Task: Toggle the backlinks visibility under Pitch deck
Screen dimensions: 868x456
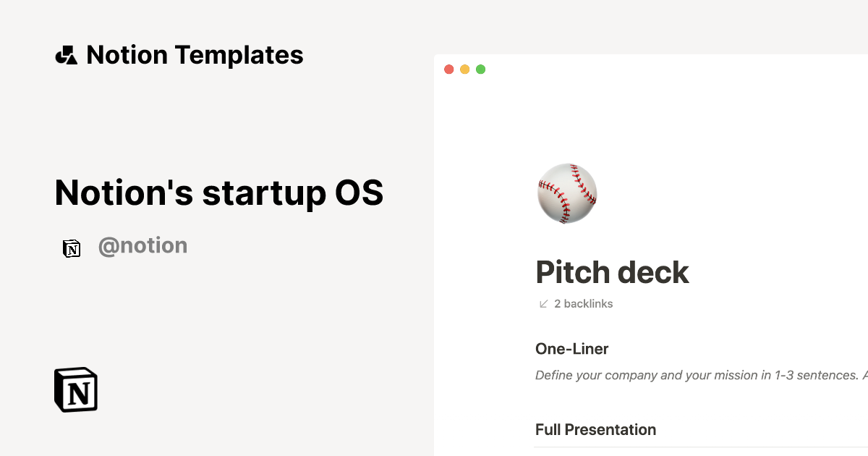Action: click(x=575, y=303)
